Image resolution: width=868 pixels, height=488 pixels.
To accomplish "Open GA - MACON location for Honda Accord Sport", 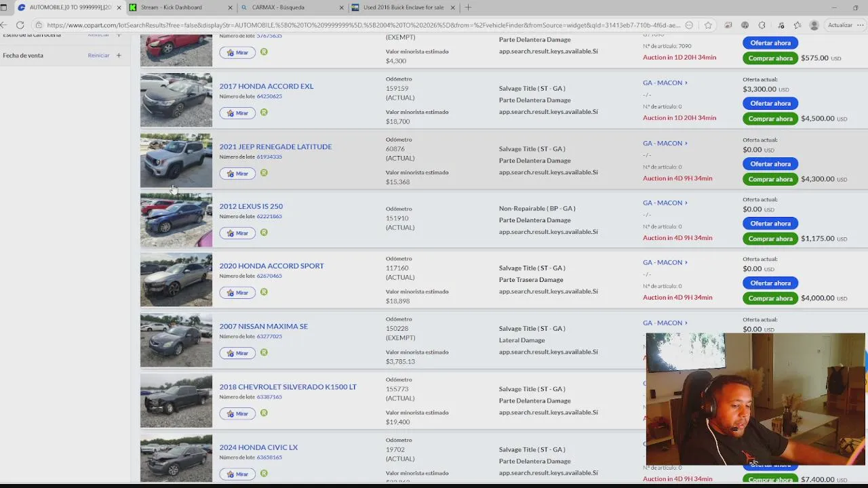I will (665, 262).
